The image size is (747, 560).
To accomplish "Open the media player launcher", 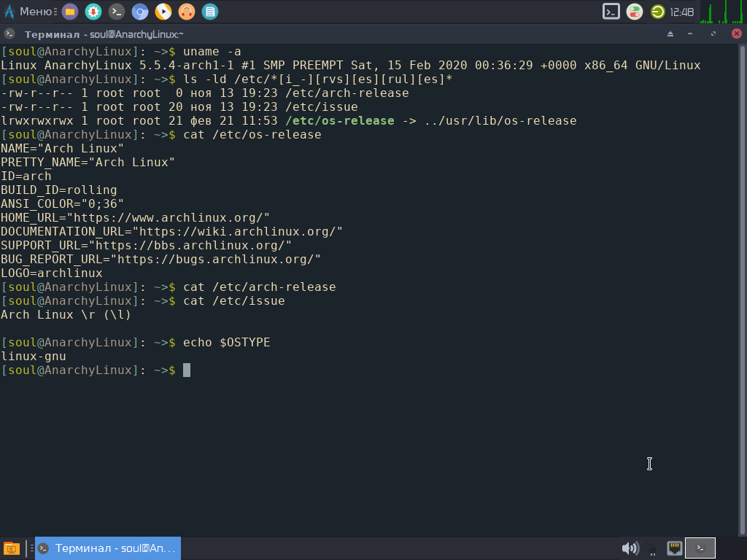I will point(163,12).
